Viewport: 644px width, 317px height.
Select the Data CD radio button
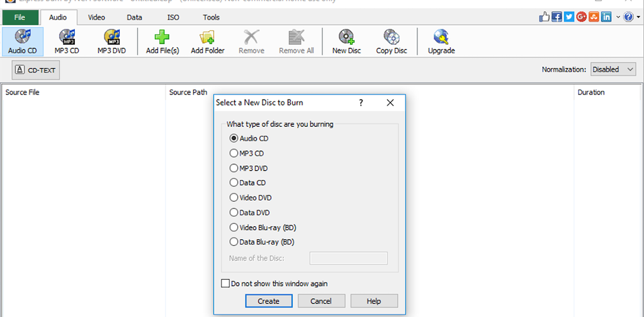pyautogui.click(x=234, y=183)
